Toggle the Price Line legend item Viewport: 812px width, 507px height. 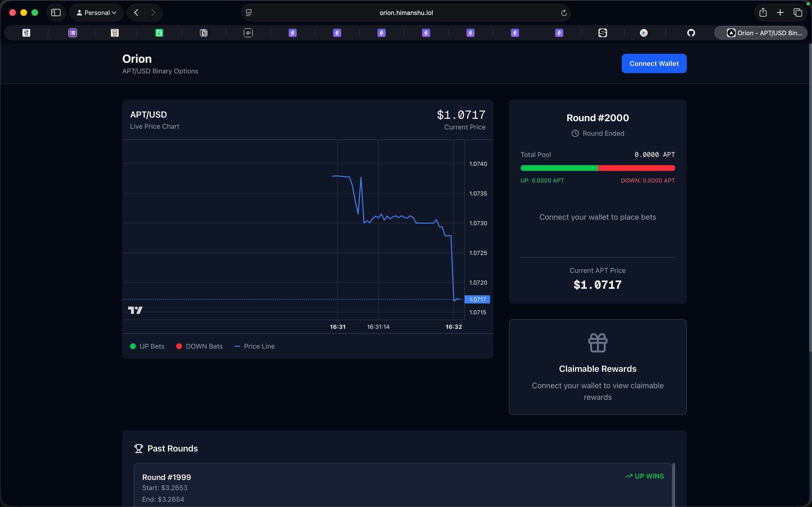coord(254,346)
